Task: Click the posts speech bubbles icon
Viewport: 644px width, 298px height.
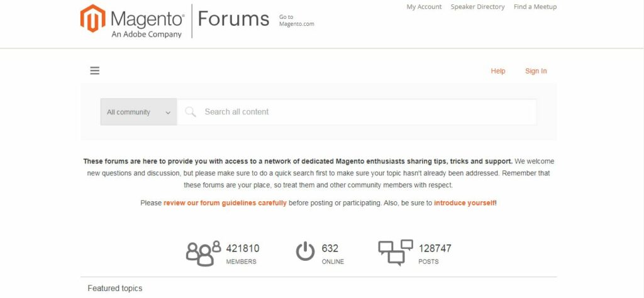Action: [396, 252]
